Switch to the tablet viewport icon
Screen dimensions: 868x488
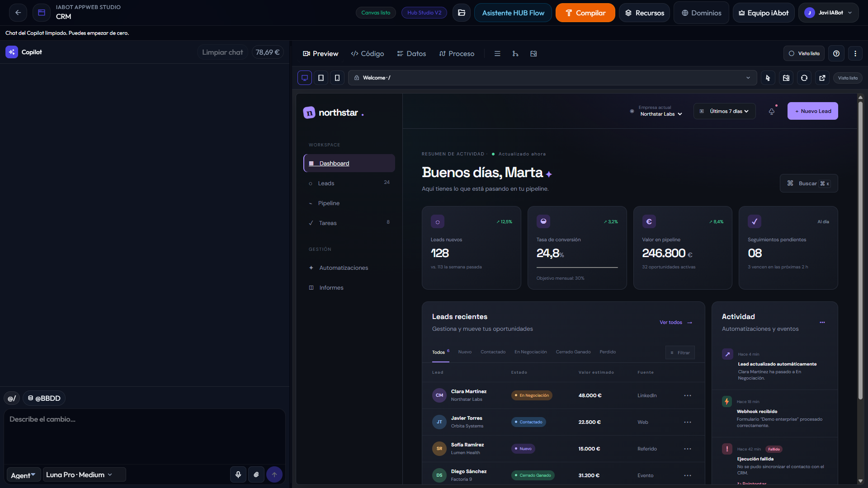321,78
